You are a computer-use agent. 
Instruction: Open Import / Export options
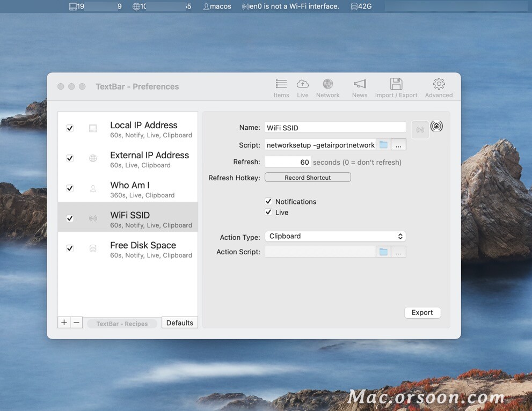click(396, 87)
